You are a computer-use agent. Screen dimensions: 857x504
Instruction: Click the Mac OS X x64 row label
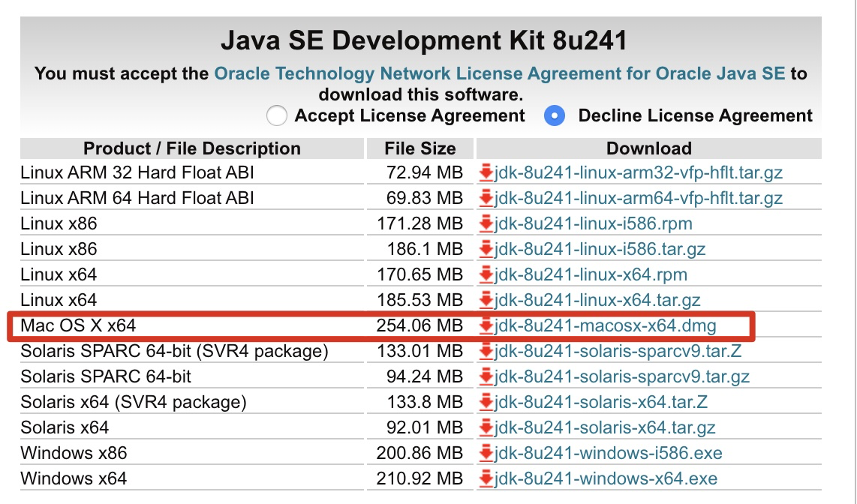(78, 326)
